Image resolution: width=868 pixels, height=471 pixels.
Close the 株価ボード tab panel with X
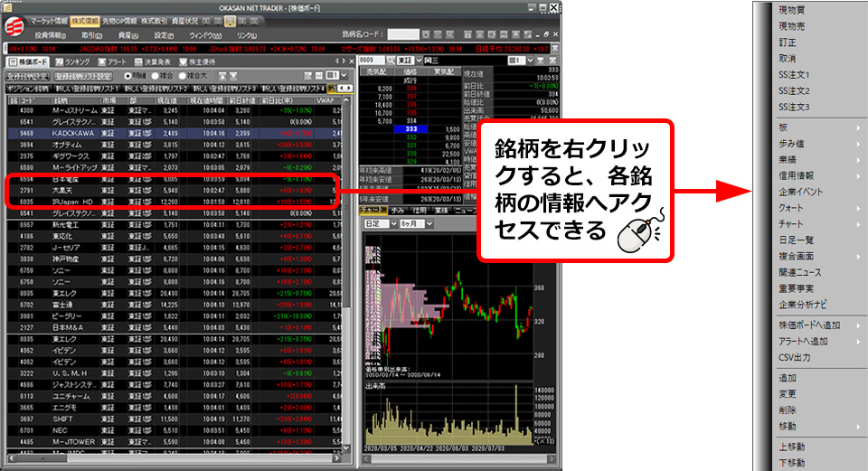(x=351, y=61)
